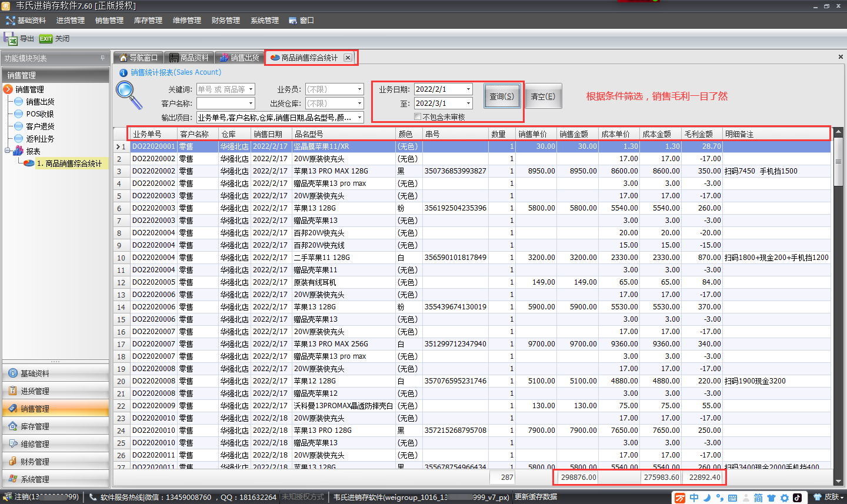
Task: Click the orange arrow icon beside 销售管理 tree root
Action: click(x=8, y=89)
